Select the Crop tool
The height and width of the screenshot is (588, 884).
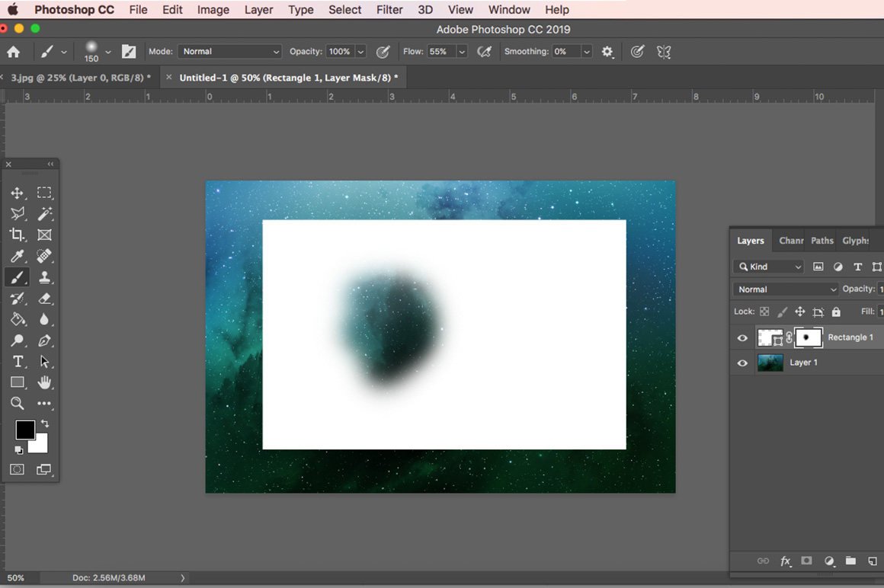[x=17, y=235]
